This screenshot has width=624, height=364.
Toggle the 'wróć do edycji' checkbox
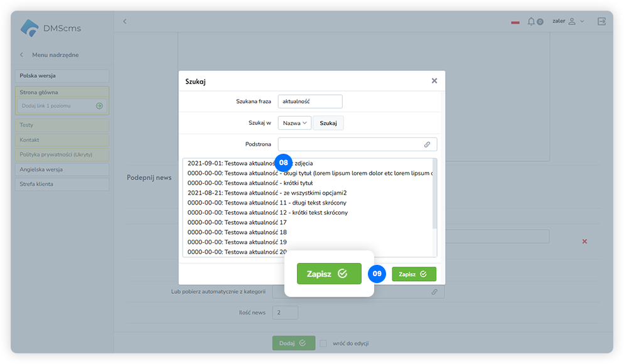pos(323,343)
